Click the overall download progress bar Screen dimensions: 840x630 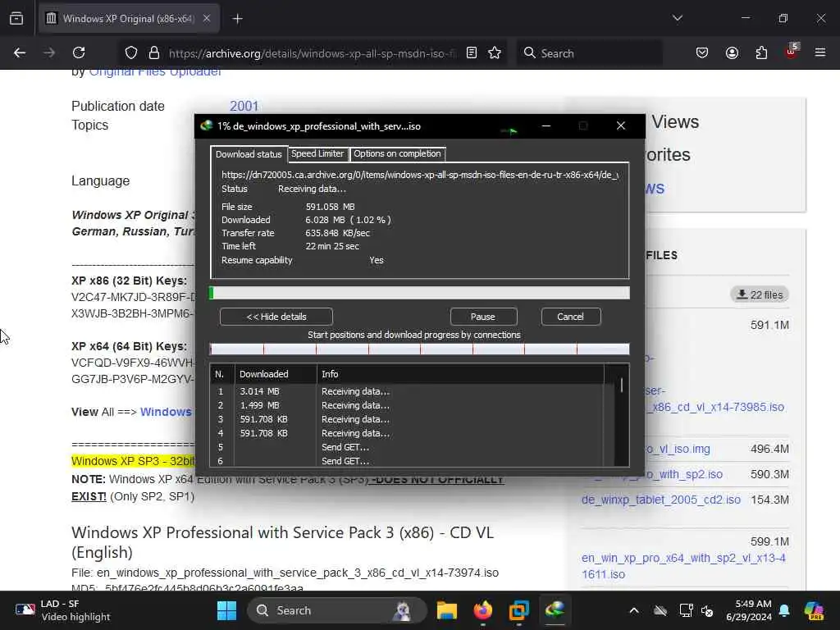419,293
